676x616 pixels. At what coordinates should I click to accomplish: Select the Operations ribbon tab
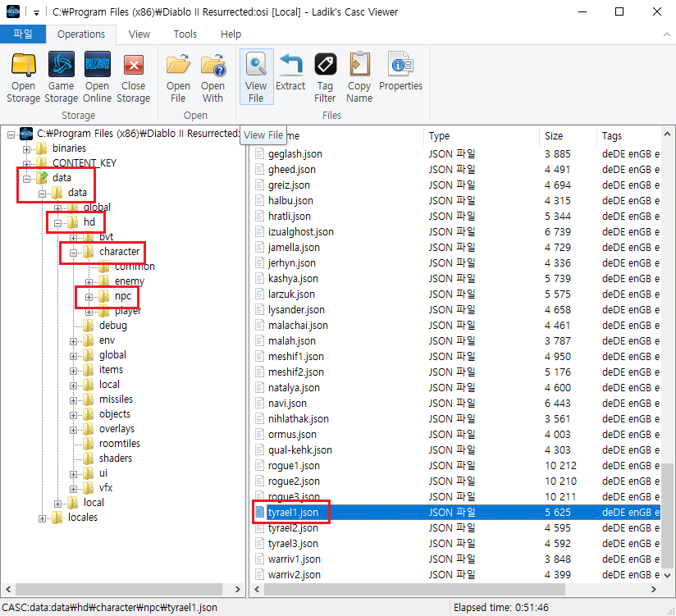click(x=81, y=34)
